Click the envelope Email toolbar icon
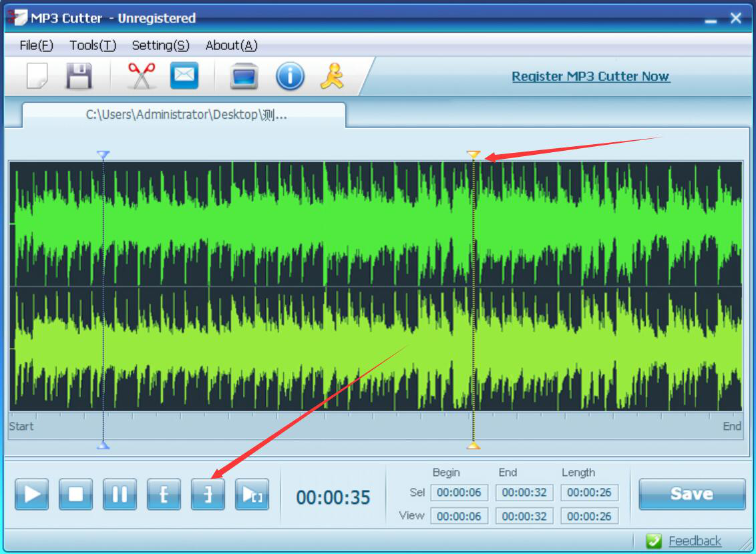 [184, 75]
